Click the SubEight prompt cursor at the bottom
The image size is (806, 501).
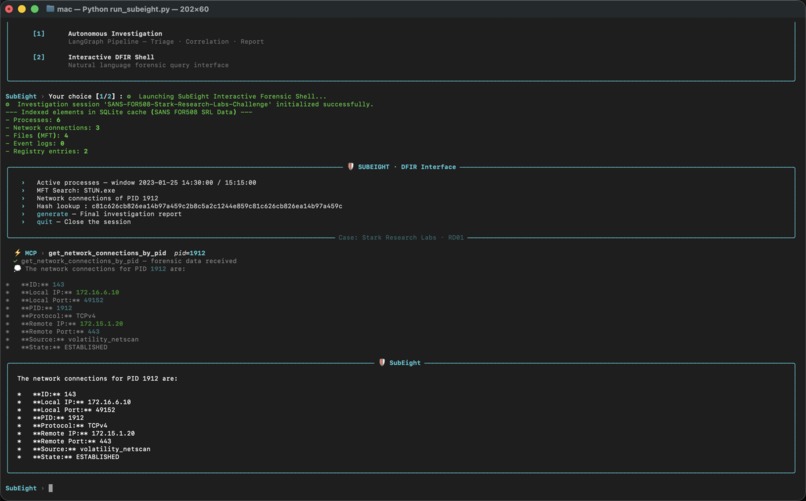coord(50,488)
